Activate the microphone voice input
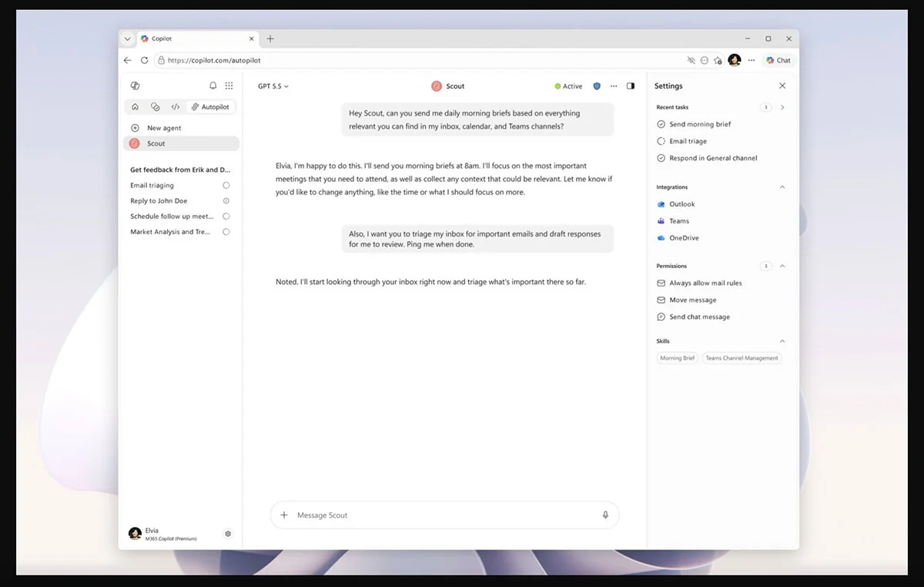The image size is (924, 587). point(605,515)
